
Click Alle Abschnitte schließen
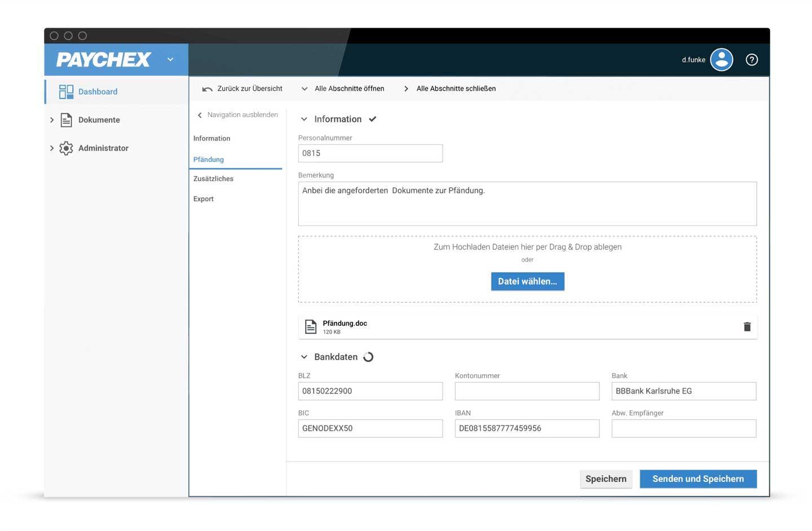tap(456, 88)
